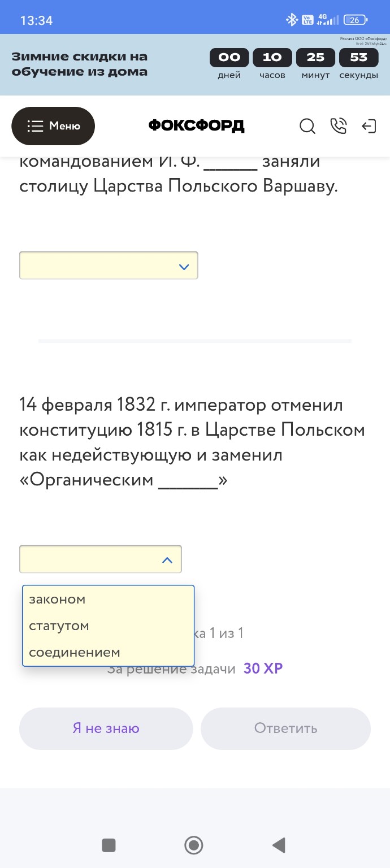Select the статутом option

(x=58, y=626)
